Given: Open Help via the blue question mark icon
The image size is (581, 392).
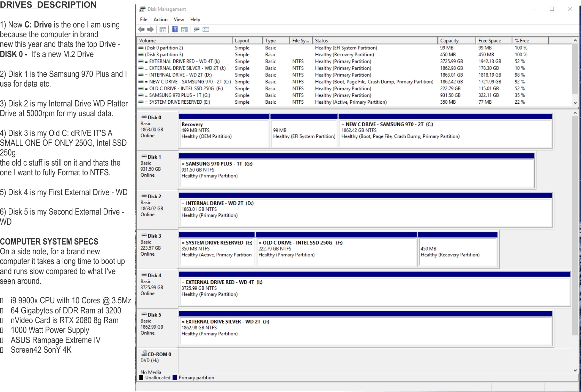Looking at the screenshot, I should click(x=175, y=29).
